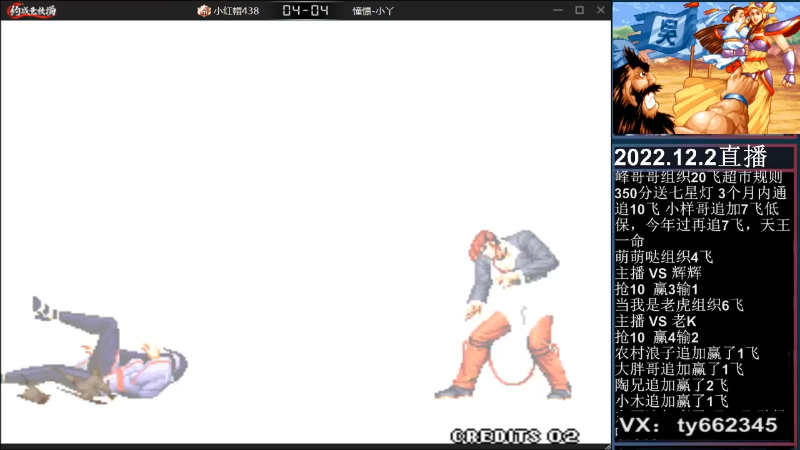
Task: Click the line 当我是老虎组织6飞
Action: click(679, 305)
